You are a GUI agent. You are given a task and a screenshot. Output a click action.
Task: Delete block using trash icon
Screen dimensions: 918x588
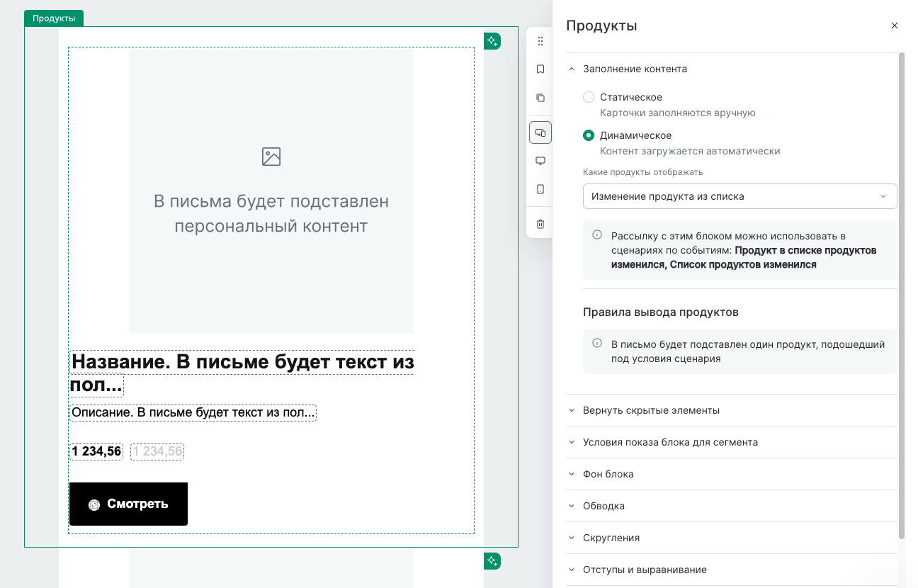pos(540,224)
